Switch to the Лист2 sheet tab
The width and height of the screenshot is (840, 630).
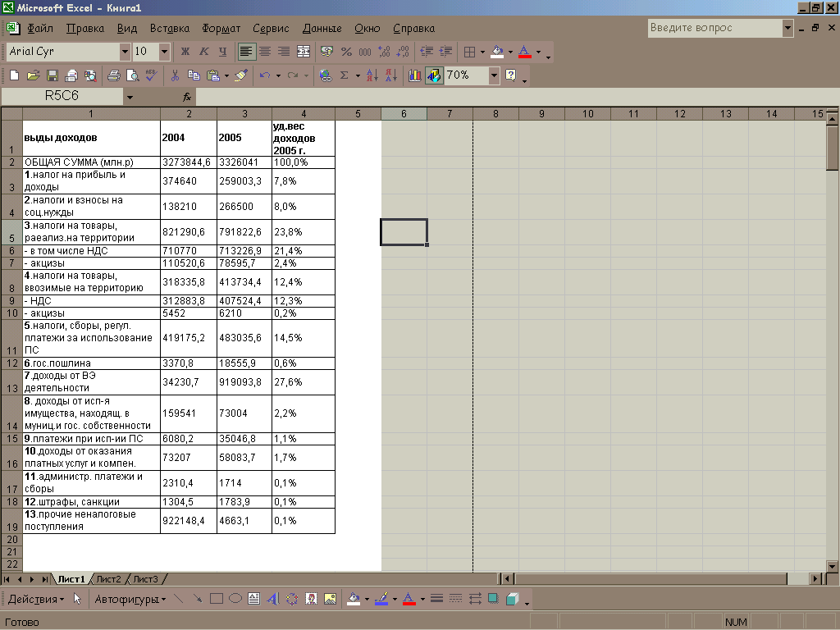(109, 579)
